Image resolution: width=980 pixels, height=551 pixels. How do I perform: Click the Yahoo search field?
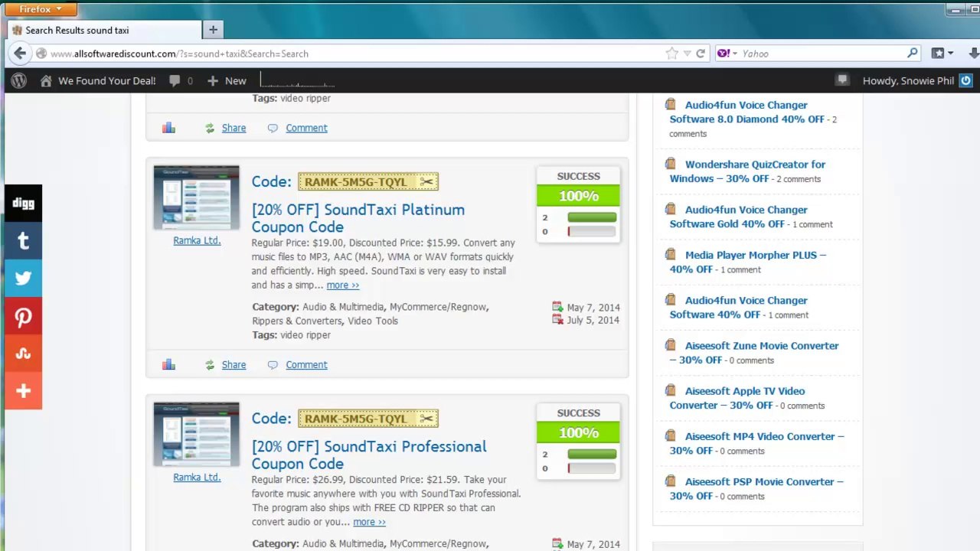click(823, 54)
